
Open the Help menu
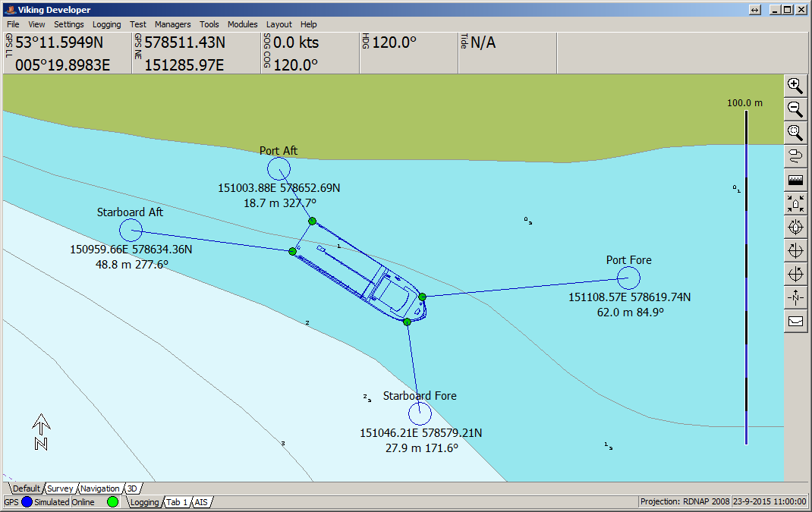coord(309,24)
